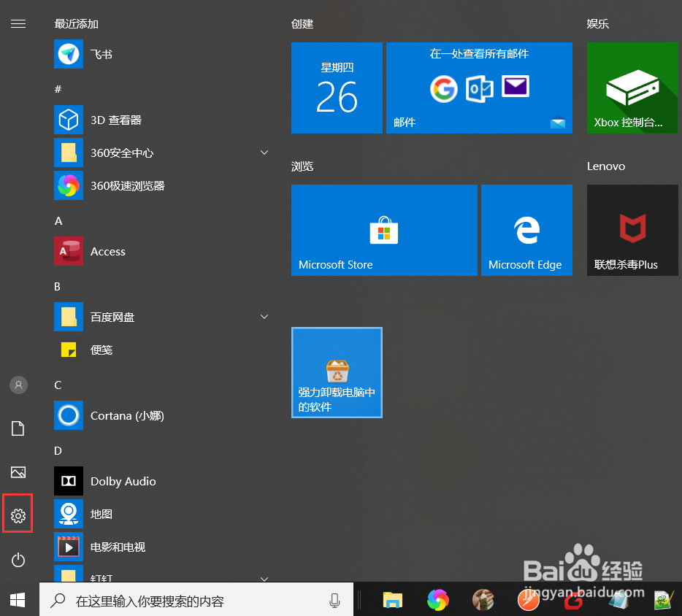Screen dimensions: 682x616
Task: Open File Explorer from the taskbar
Action: pos(392,599)
